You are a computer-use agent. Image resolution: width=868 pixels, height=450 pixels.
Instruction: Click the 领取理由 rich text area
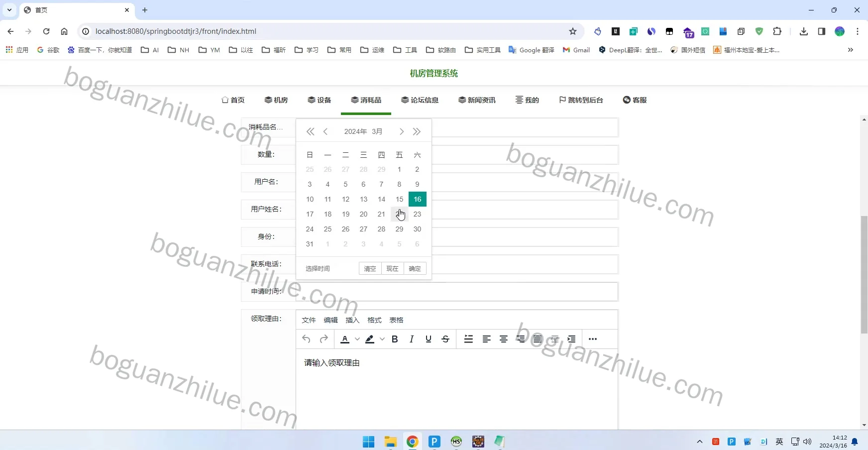pos(457,388)
